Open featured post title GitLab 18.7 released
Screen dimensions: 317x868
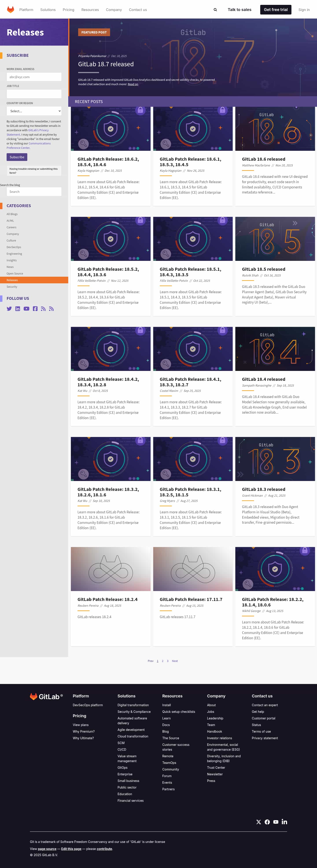click(x=106, y=64)
